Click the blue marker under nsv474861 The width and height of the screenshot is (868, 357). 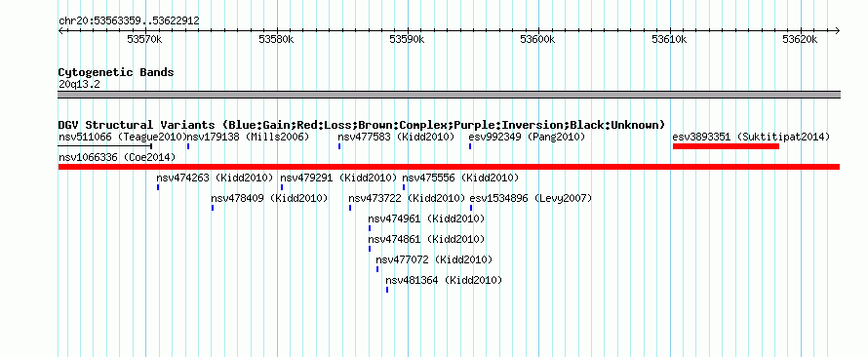pos(370,249)
